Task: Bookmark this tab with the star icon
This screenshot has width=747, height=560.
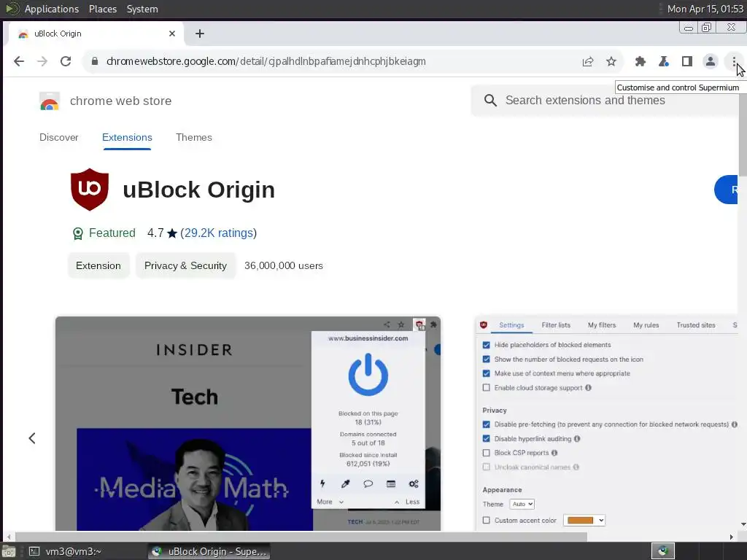Action: [611, 61]
